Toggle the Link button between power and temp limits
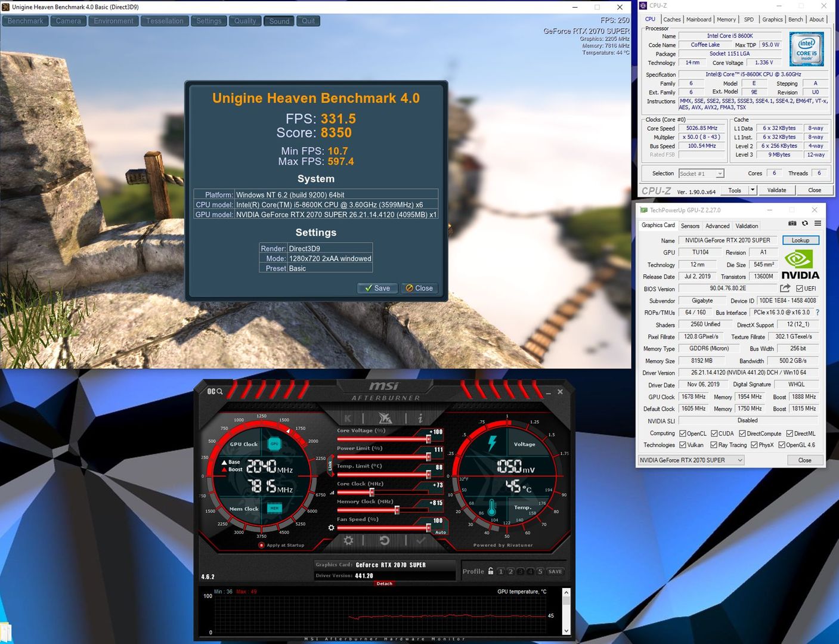This screenshot has width=839, height=644. point(330,466)
